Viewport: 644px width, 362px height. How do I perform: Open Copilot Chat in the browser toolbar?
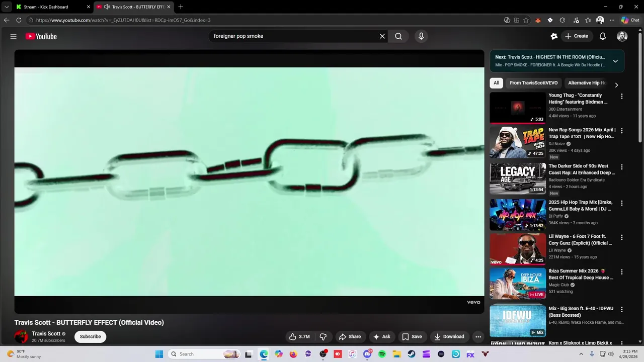click(x=630, y=20)
